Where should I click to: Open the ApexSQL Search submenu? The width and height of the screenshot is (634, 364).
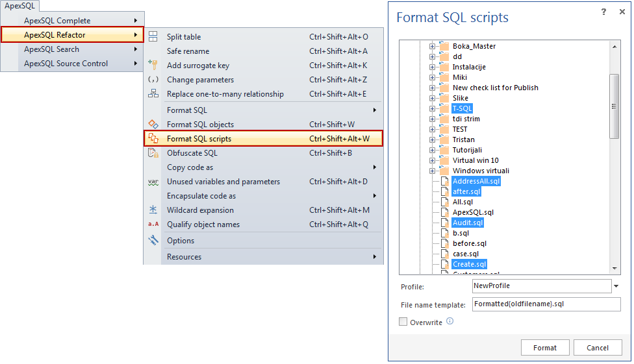pos(72,49)
